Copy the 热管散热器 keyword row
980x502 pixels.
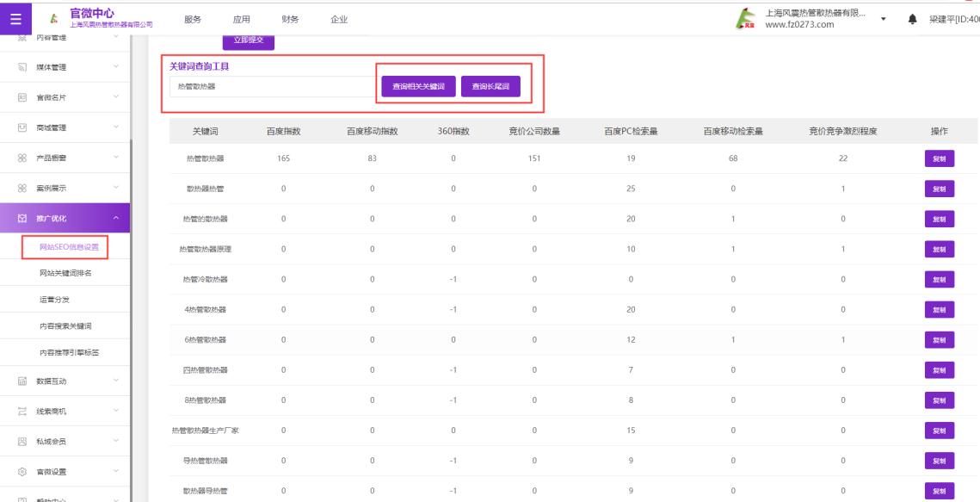tap(939, 158)
